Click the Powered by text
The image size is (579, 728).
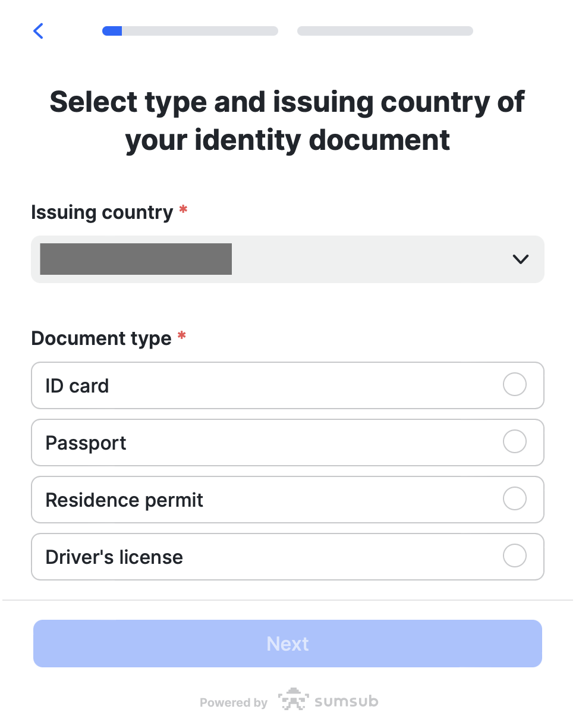(x=234, y=703)
